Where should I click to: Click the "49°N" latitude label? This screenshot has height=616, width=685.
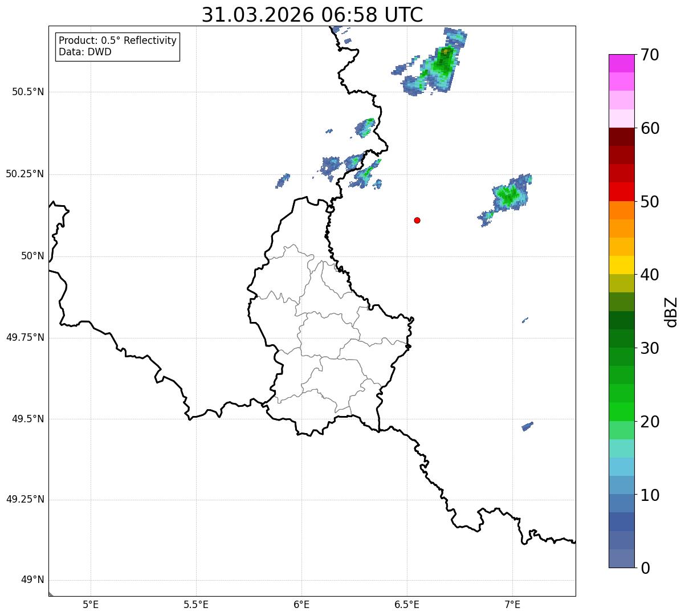[33, 580]
